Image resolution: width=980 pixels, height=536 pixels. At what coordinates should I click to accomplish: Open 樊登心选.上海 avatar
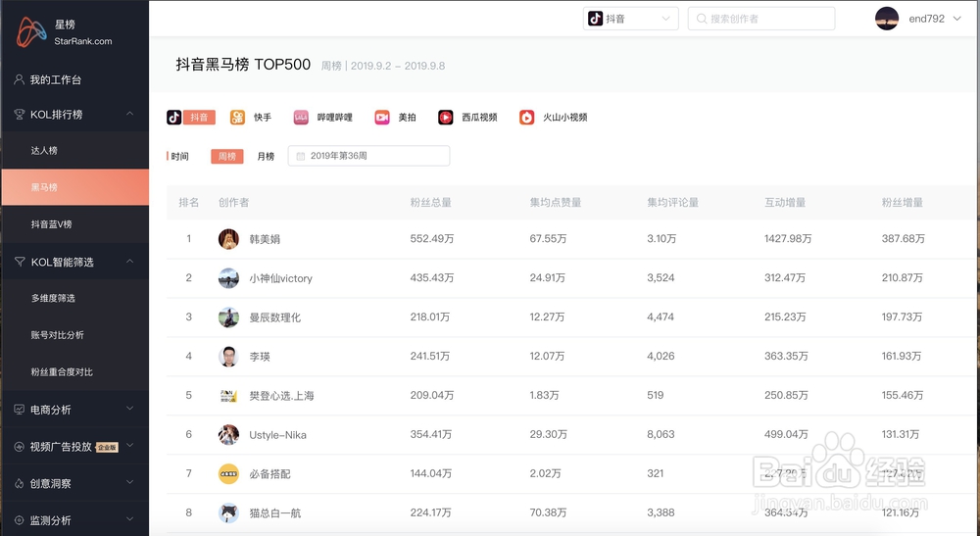point(228,396)
